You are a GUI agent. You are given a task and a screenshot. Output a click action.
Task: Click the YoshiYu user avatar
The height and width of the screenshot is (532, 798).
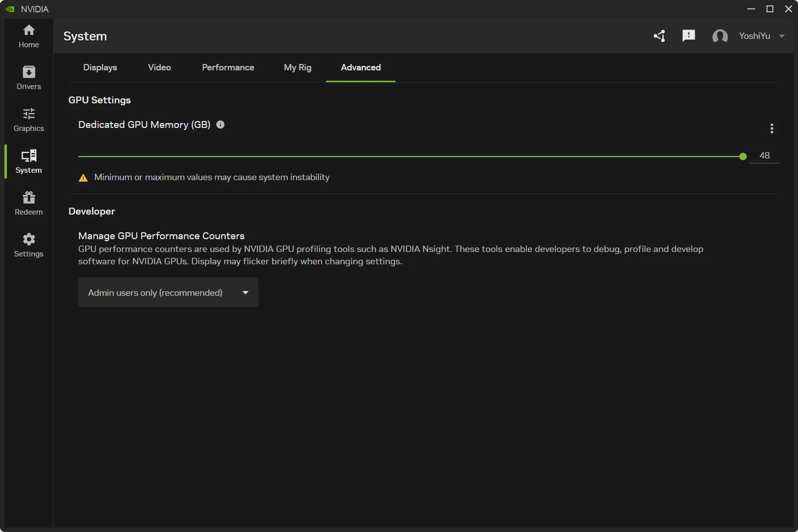click(720, 36)
